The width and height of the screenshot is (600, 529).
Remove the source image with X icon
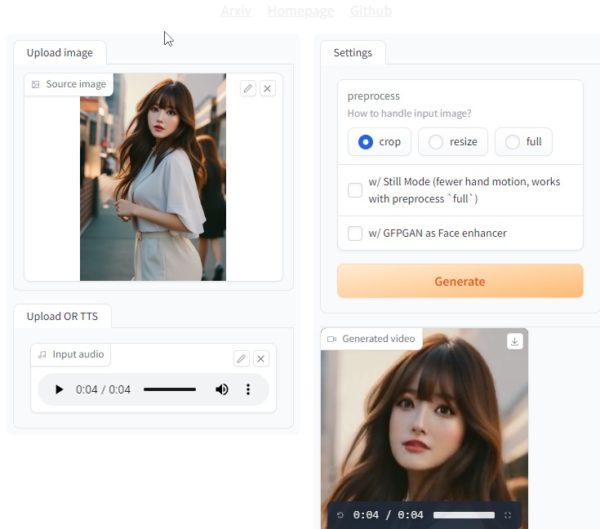pos(267,88)
